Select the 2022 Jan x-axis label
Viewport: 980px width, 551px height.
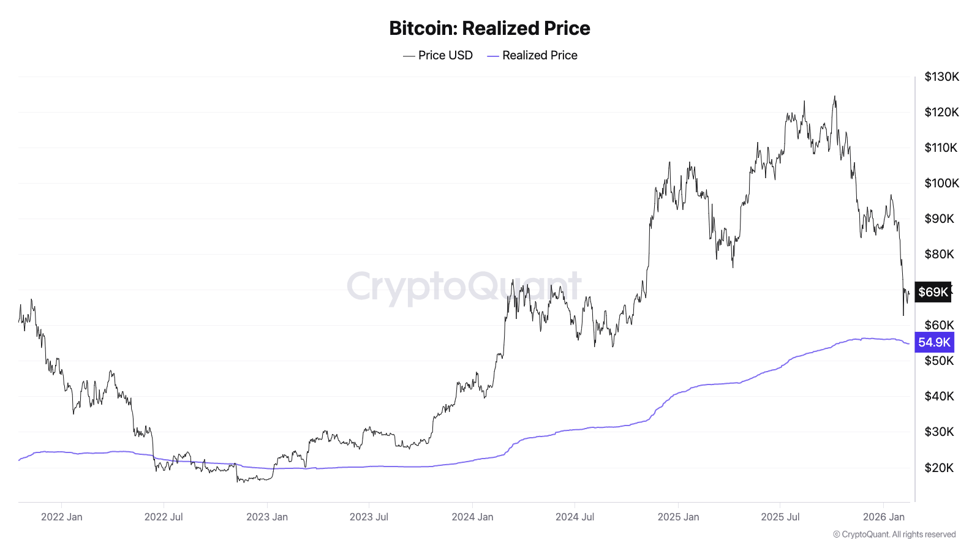tap(61, 517)
